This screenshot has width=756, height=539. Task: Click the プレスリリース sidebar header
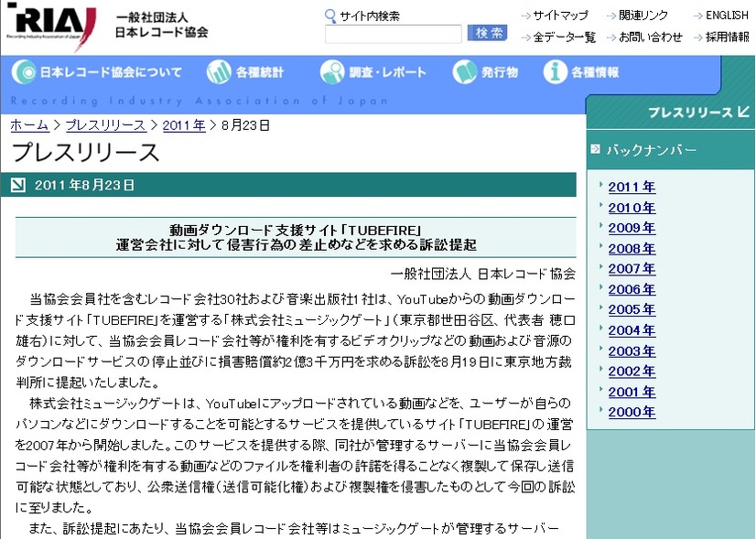pos(690,113)
